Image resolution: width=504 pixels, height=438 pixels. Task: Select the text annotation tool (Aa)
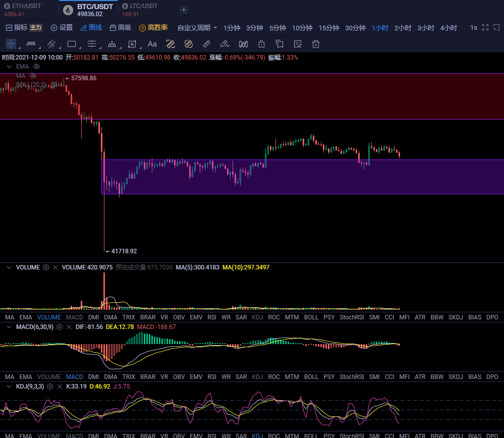coord(152,44)
